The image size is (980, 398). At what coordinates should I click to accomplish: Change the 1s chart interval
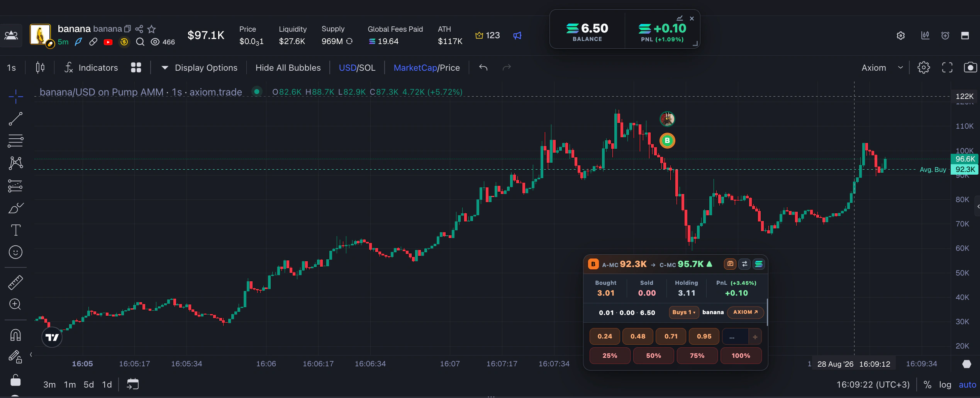tap(12, 68)
